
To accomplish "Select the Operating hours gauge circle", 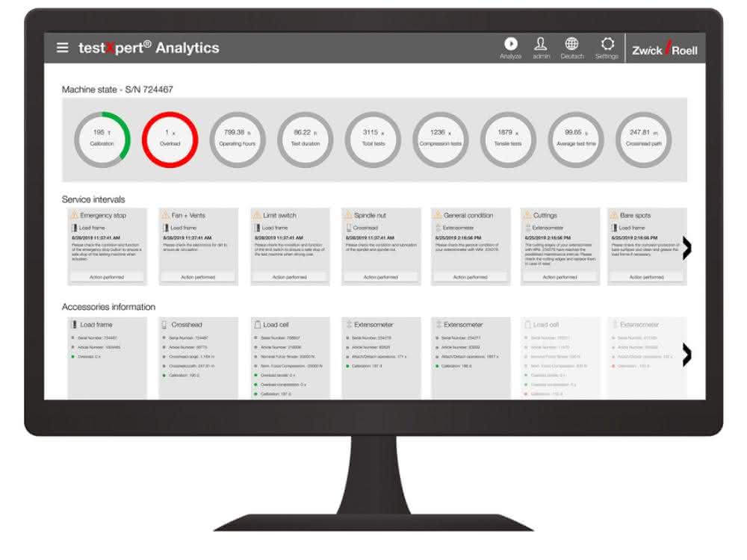I will pyautogui.click(x=238, y=140).
